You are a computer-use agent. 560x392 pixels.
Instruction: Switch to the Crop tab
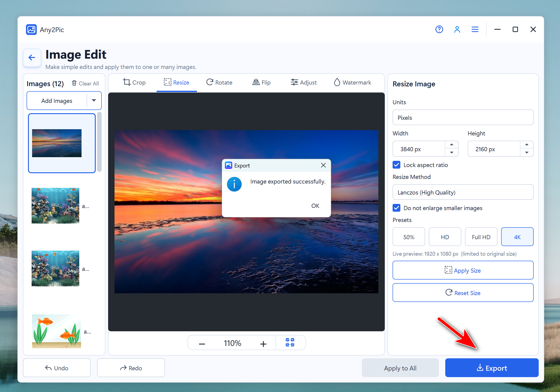pyautogui.click(x=134, y=82)
